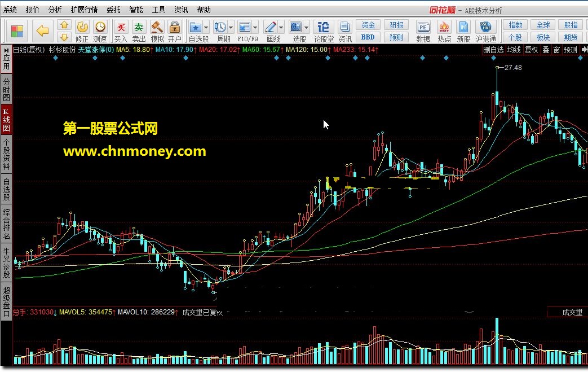Click the 个股 button
Image resolution: width=588 pixels, height=372 pixels.
coord(515,37)
